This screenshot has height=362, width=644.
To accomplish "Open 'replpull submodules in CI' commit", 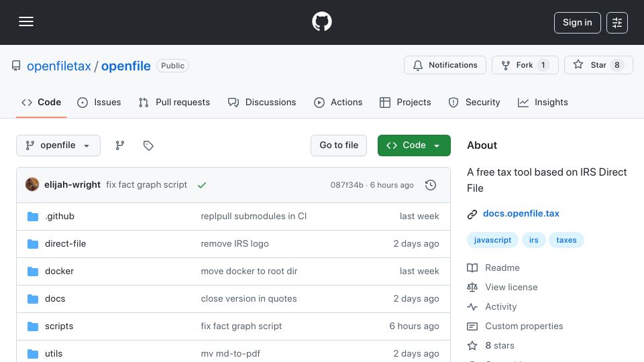I will coord(254,217).
